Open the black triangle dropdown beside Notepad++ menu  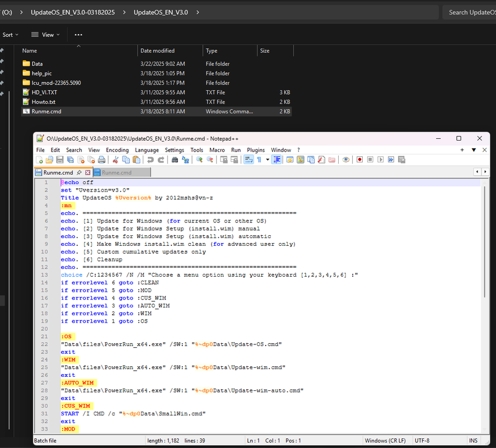(474, 150)
